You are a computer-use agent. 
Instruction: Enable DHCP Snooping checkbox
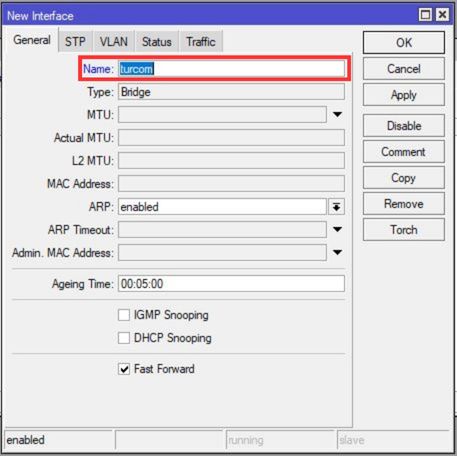click(x=124, y=338)
